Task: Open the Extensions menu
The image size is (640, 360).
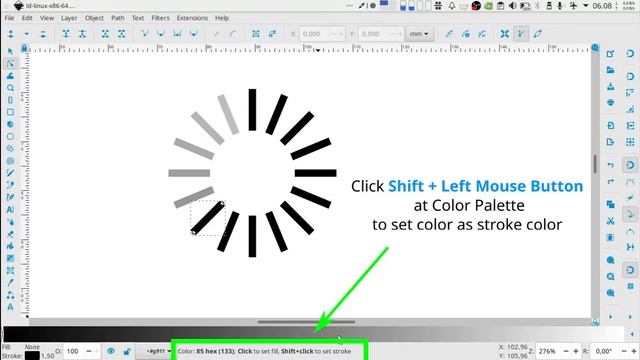Action: click(x=192, y=18)
